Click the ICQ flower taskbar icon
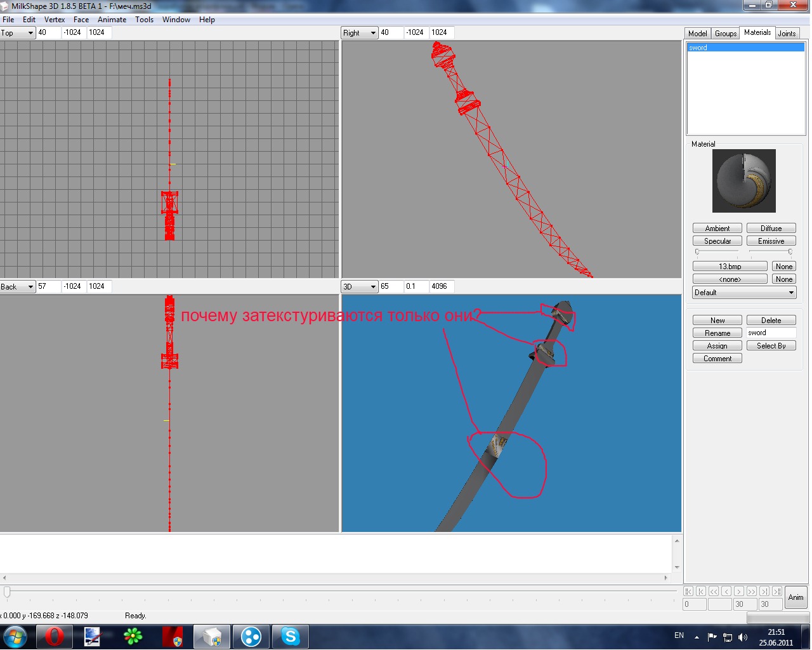The image size is (812, 650). (x=133, y=636)
